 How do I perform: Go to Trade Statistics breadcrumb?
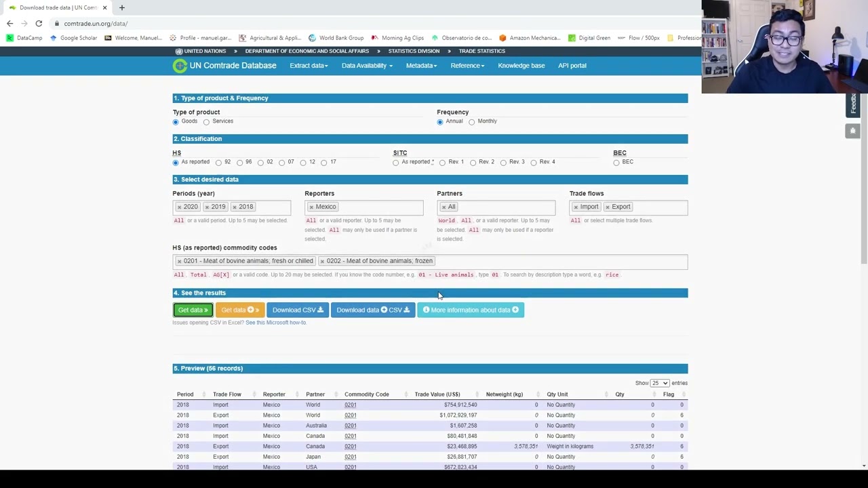(481, 51)
